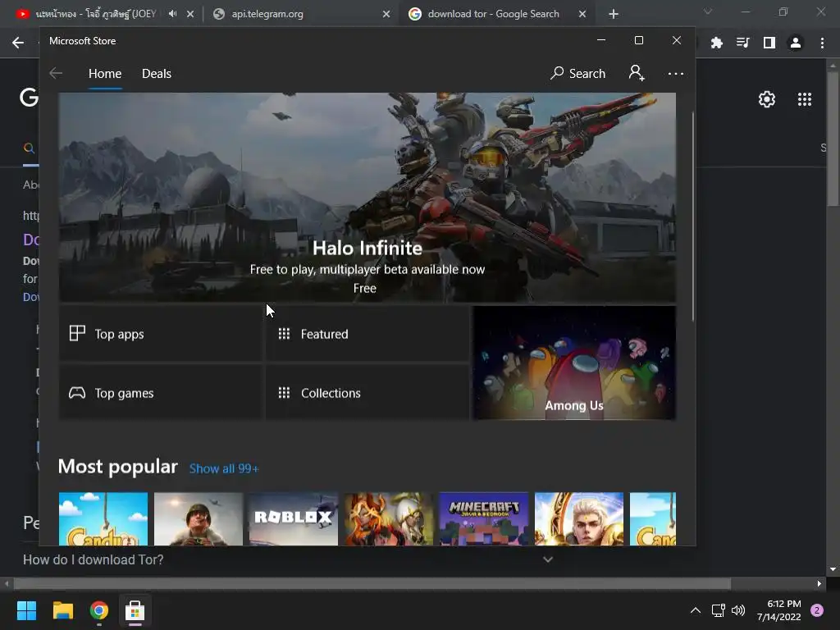Click Chrome's back navigation arrow
Viewport: 840px width, 630px height.
pos(18,43)
